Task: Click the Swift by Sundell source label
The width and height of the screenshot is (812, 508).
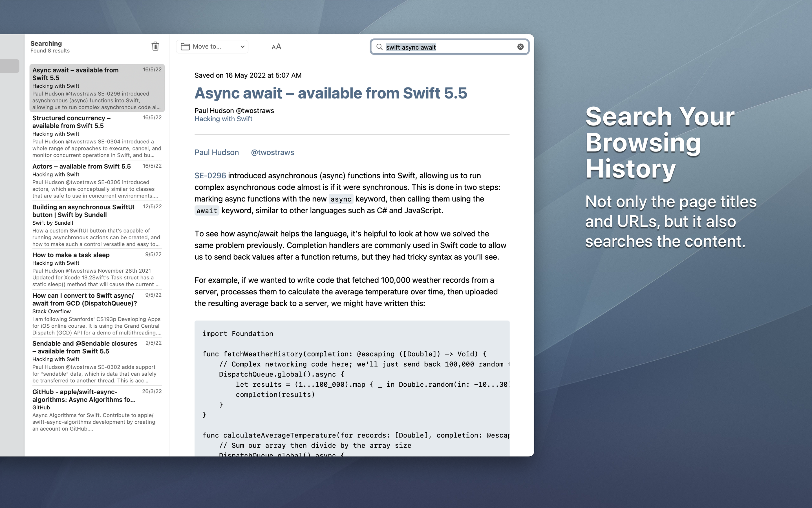Action: 53,223
